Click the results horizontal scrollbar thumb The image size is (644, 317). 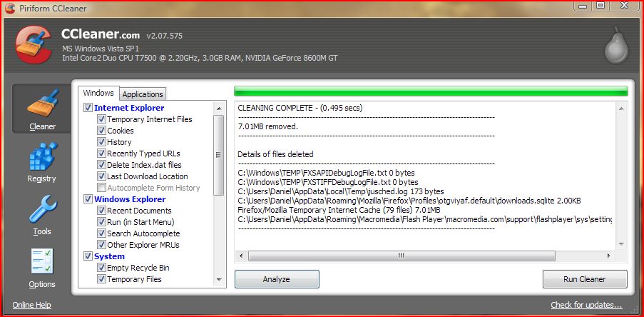pos(402,256)
